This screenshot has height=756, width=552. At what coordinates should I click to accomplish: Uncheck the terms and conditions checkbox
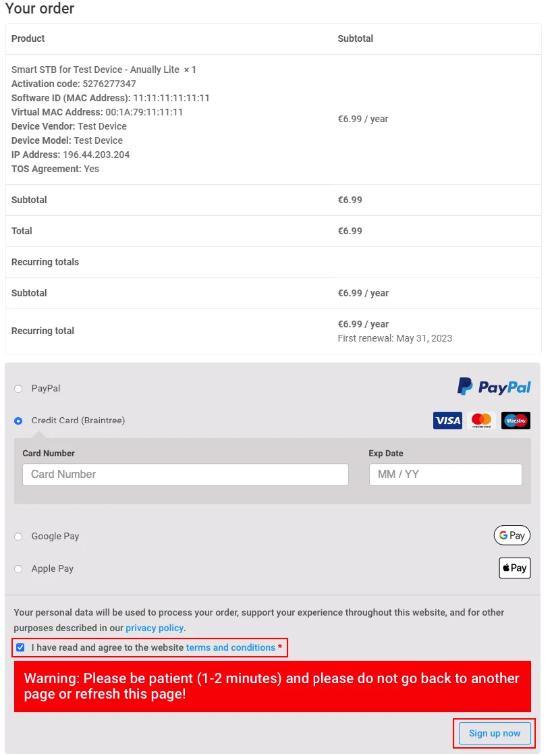point(20,647)
